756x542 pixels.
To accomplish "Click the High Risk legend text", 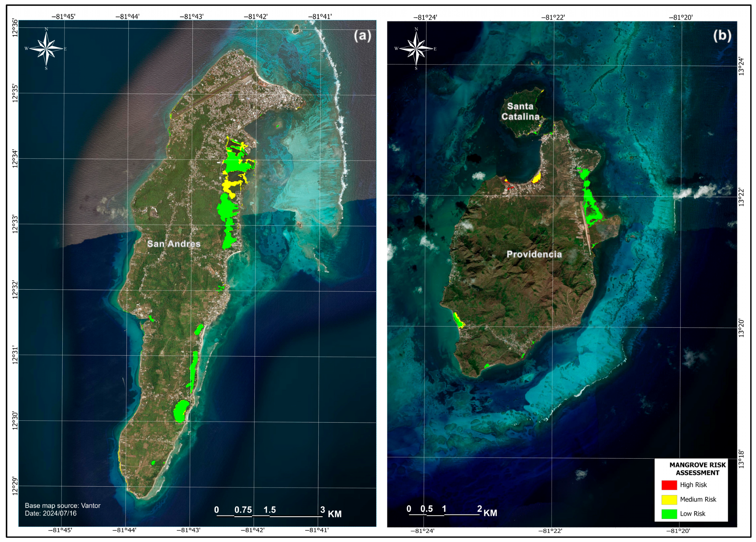I will (x=693, y=485).
